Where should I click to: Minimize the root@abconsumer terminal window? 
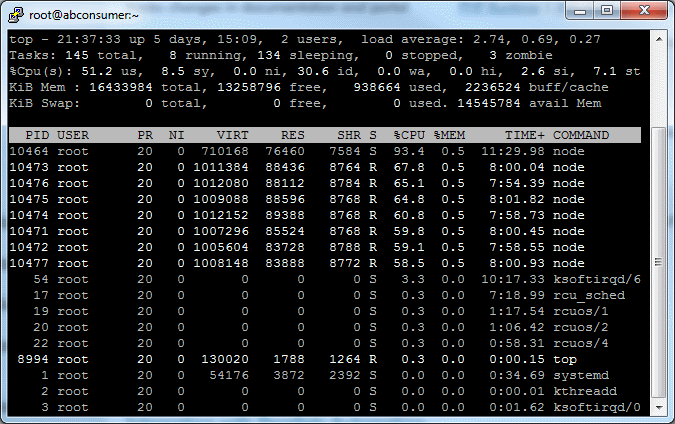tap(580, 11)
